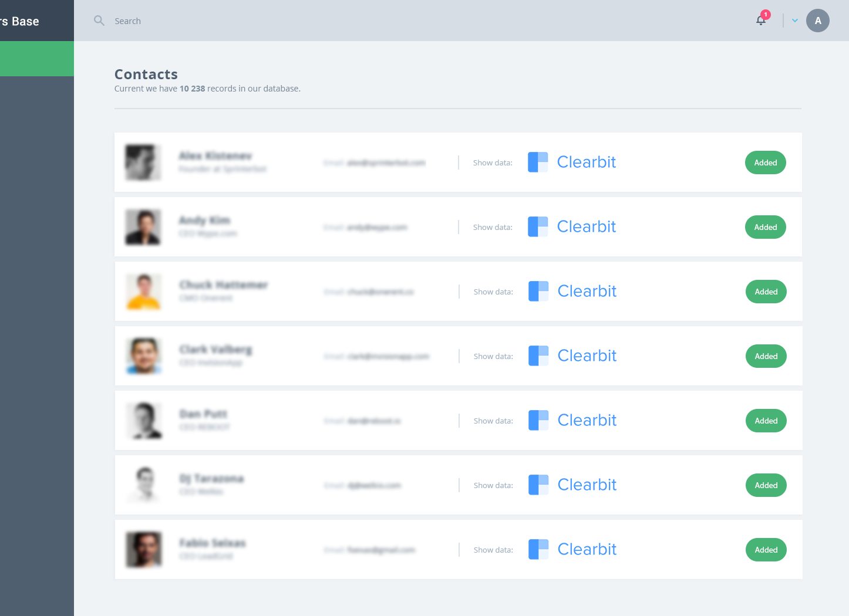The height and width of the screenshot is (616, 849).
Task: Open the last contact's profile photo
Action: click(x=144, y=550)
